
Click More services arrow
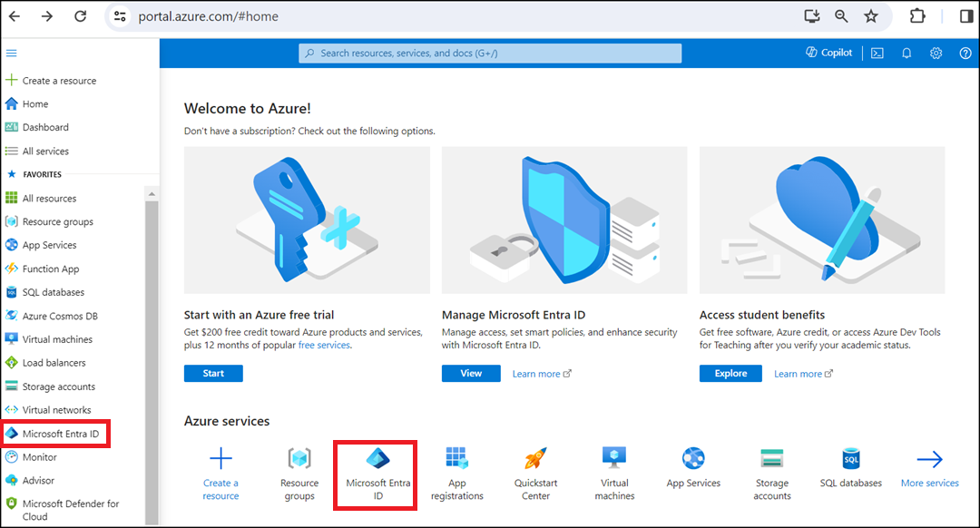coord(929,467)
